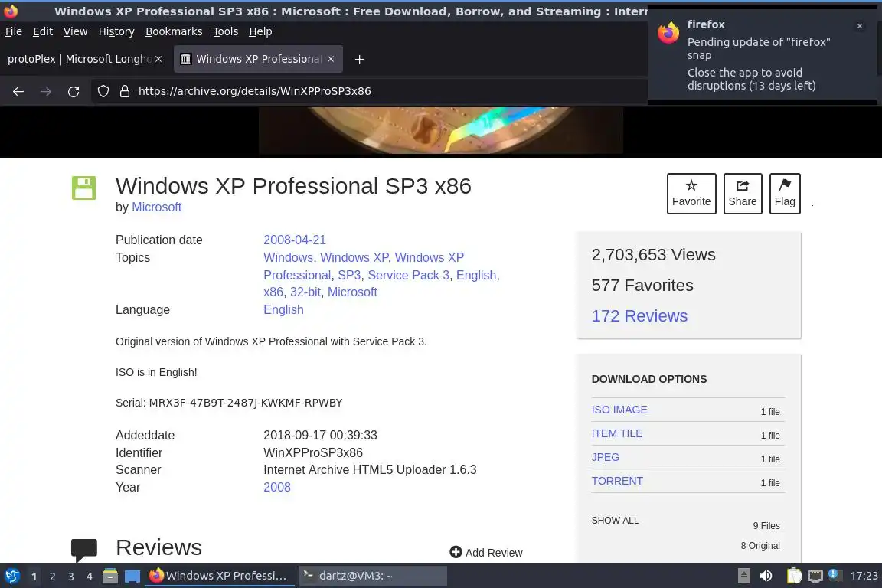Click the Favorite star button
The width and height of the screenshot is (882, 588).
691,194
